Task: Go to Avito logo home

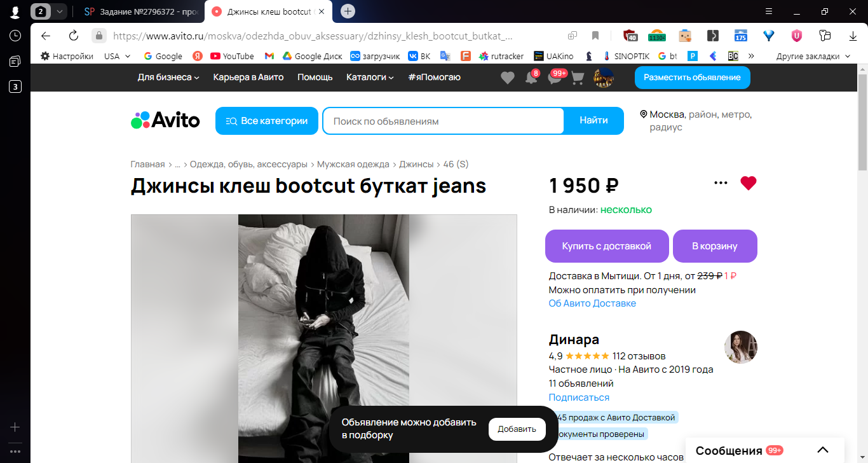Action: click(x=165, y=120)
